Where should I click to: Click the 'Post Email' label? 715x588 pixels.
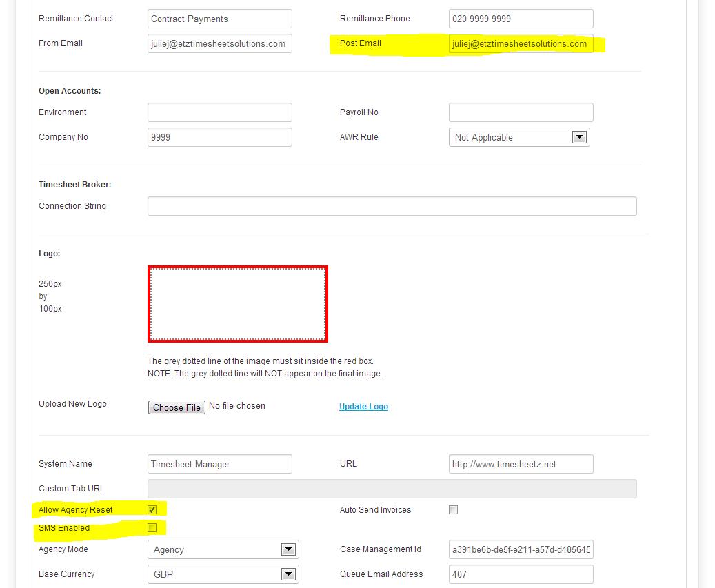[360, 43]
